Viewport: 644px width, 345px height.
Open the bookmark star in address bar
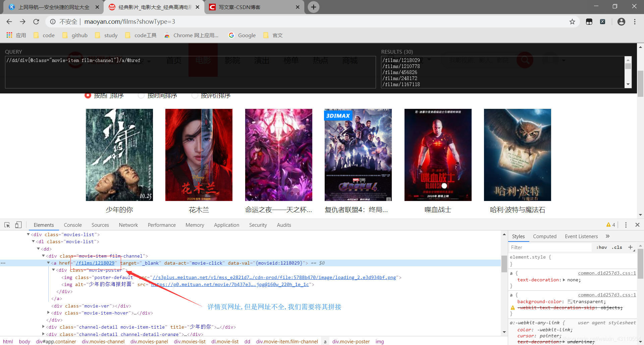(572, 21)
